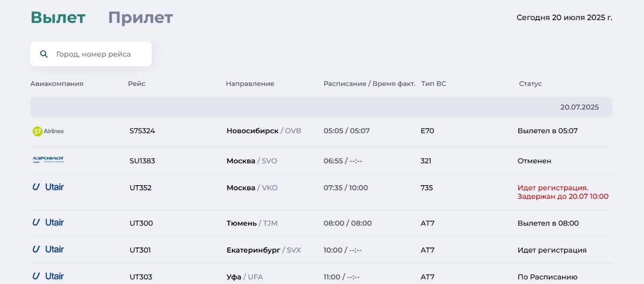Click the Utair logo for flight UT352
Viewport: 644px width, 284px height.
[x=48, y=187]
